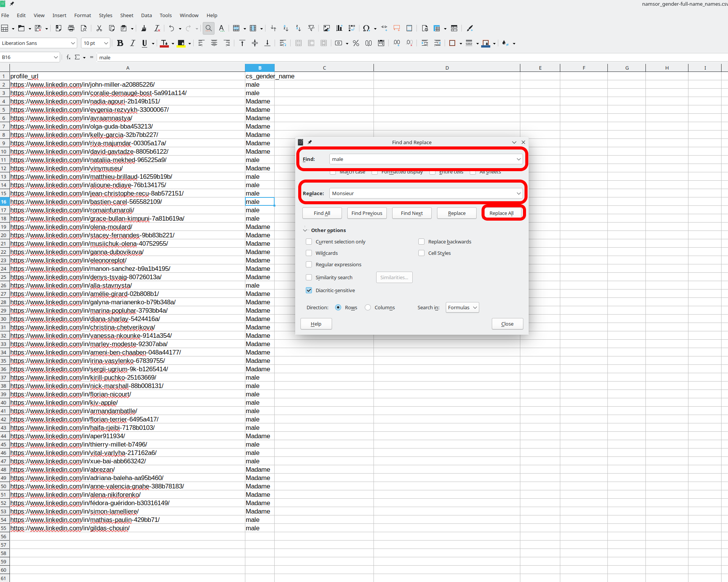This screenshot has width=728, height=582.
Task: Click the Insert Comment icon
Action: [x=397, y=28]
